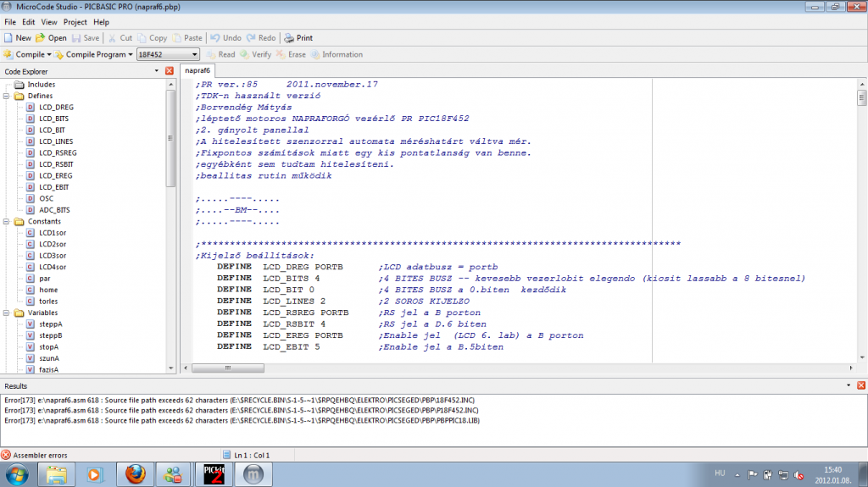Screen dimensions: 868x487
Task: Click the Copy toolbar button
Action: [x=153, y=37]
